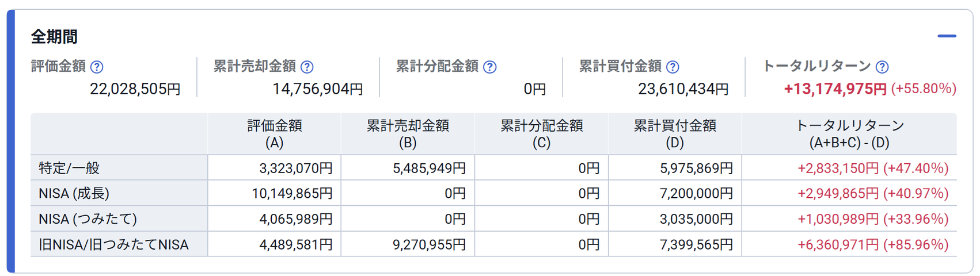Click the total return value +13,174,975円
980x276 pixels.
click(x=835, y=89)
